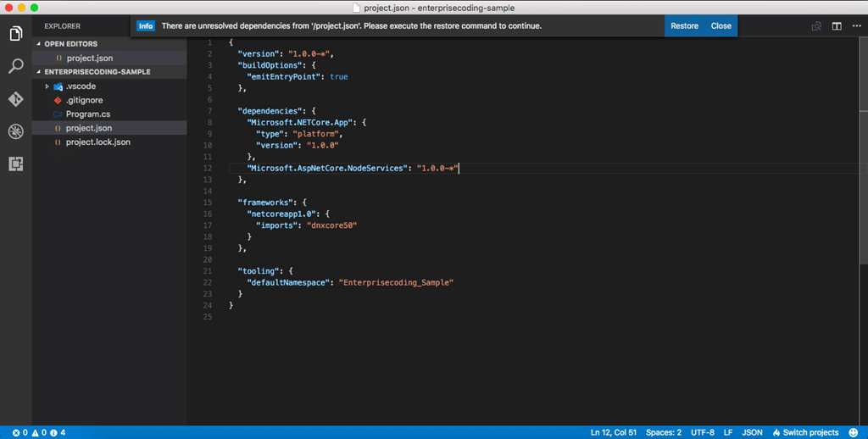Click the Spaces: 2 indentation indicator
The image size is (868, 439).
(x=664, y=432)
